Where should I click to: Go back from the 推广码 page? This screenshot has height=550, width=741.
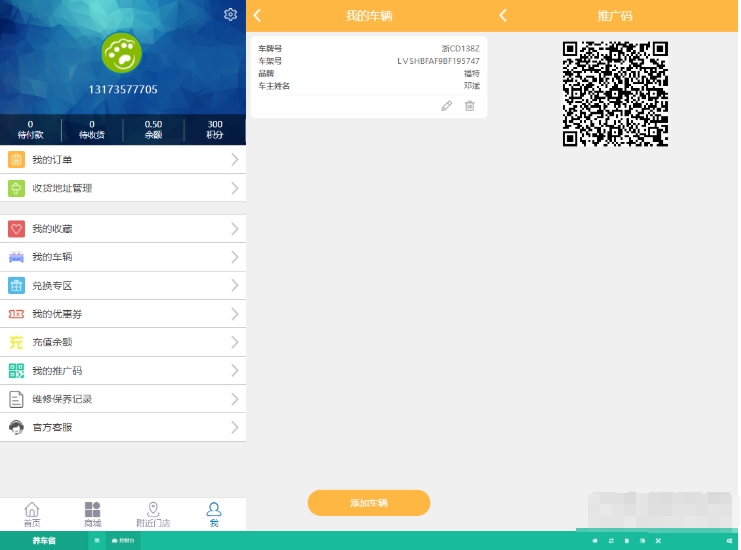coord(503,16)
